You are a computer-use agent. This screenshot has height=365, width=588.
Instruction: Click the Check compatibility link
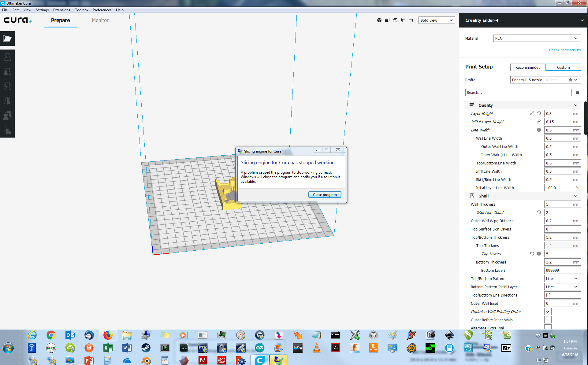pyautogui.click(x=565, y=50)
